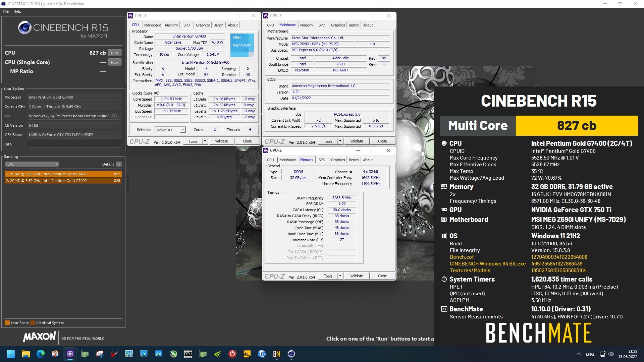
Task: Open the Cinebench File menu
Action: coord(6,11)
